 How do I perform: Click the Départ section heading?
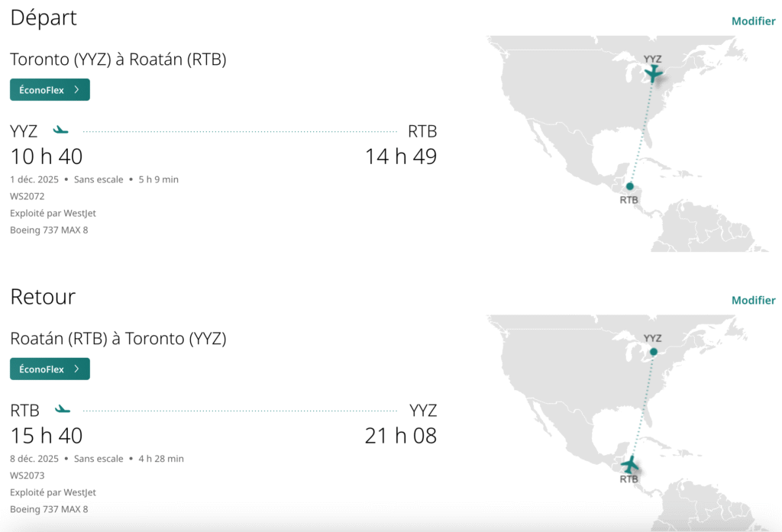tap(44, 18)
